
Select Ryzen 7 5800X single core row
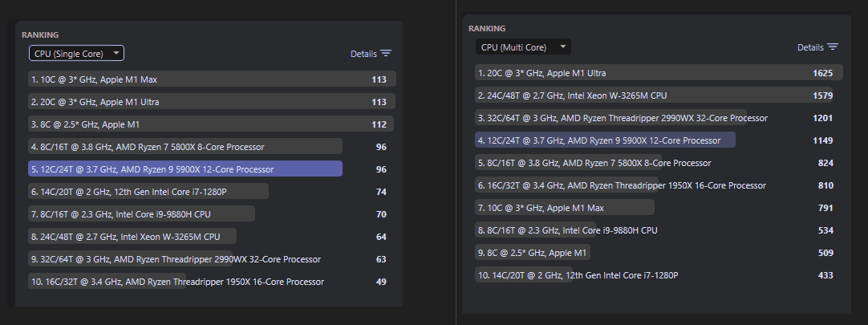coord(212,147)
